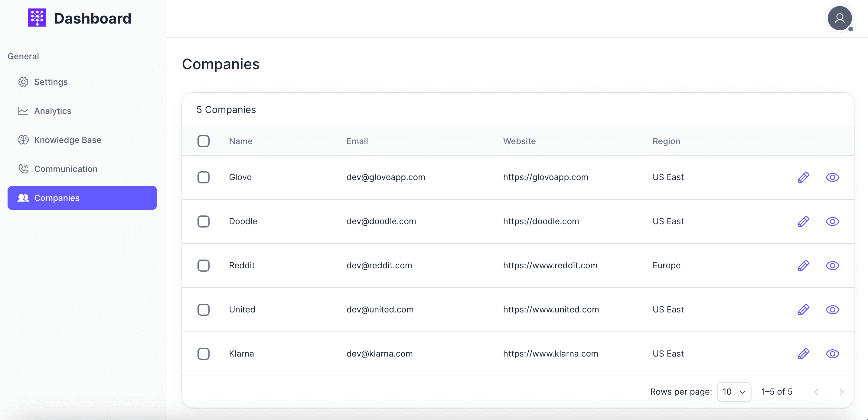The image size is (868, 420).
Task: Click the dev@klarna.com email cell
Action: [380, 353]
